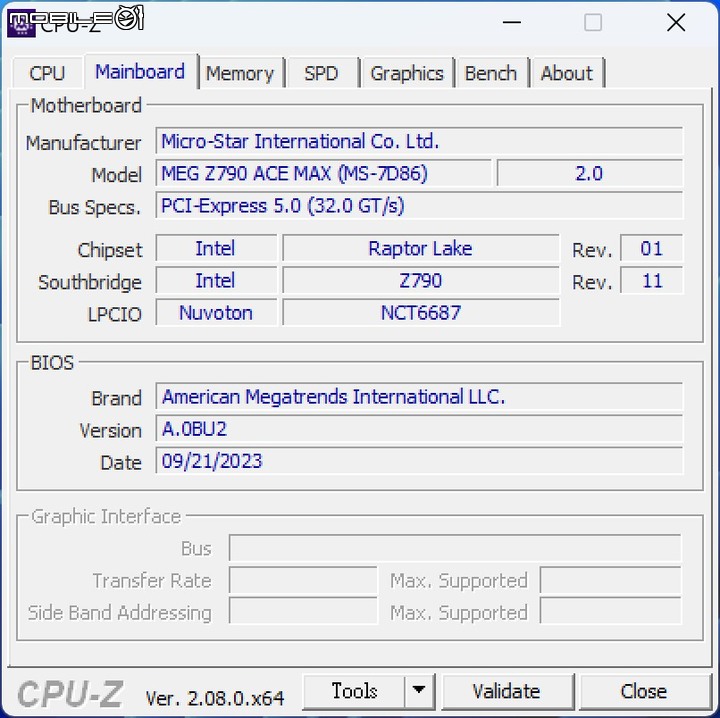The width and height of the screenshot is (720, 718).
Task: Click southbridge Rev. value 11
Action: 651,280
